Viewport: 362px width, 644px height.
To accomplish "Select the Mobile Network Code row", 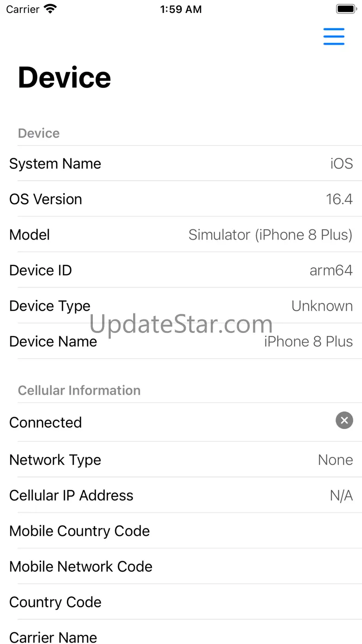I will click(181, 566).
